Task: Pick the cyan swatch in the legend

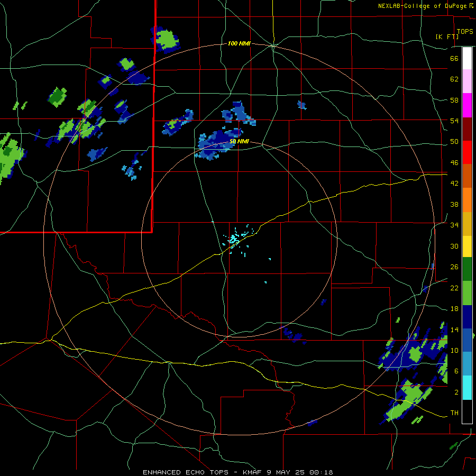Action: coord(467,387)
